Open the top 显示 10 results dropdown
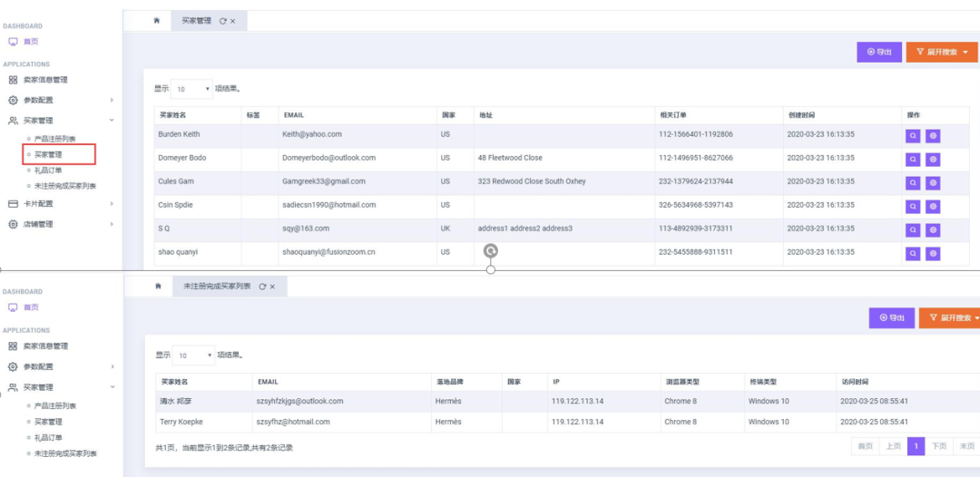This screenshot has height=477, width=980. coord(191,89)
